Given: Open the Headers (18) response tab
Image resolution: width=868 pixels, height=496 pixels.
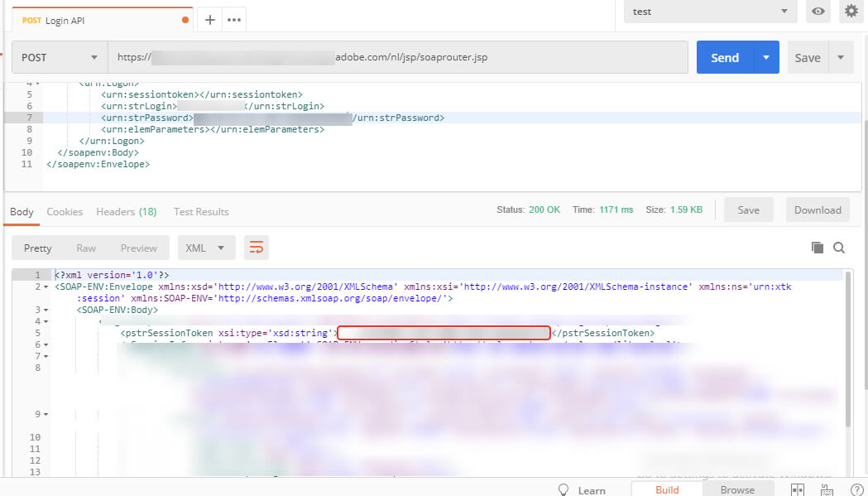Looking at the screenshot, I should (x=126, y=211).
